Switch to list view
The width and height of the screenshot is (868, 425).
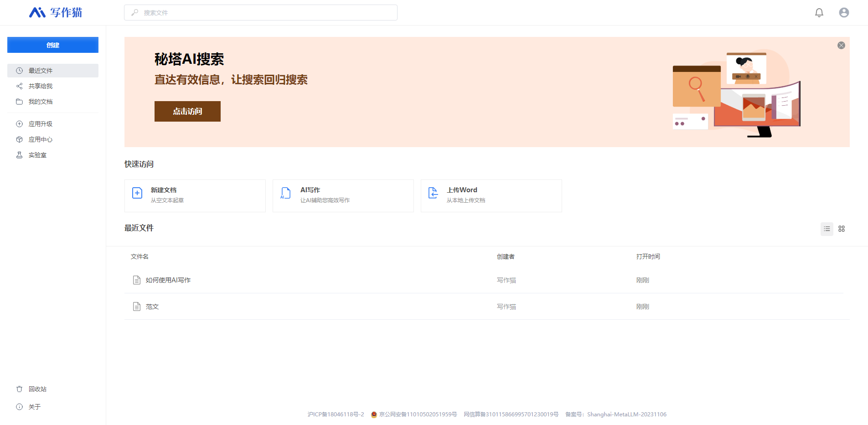827,229
